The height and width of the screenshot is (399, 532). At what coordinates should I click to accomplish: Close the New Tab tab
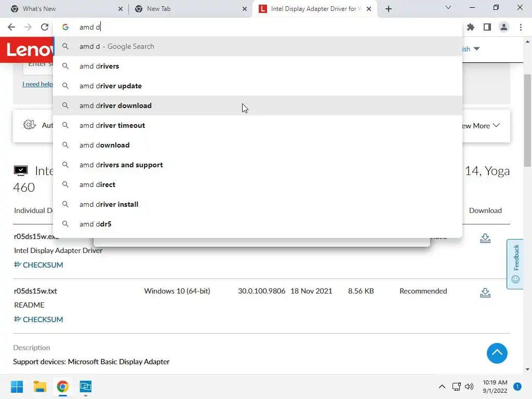pyautogui.click(x=245, y=9)
